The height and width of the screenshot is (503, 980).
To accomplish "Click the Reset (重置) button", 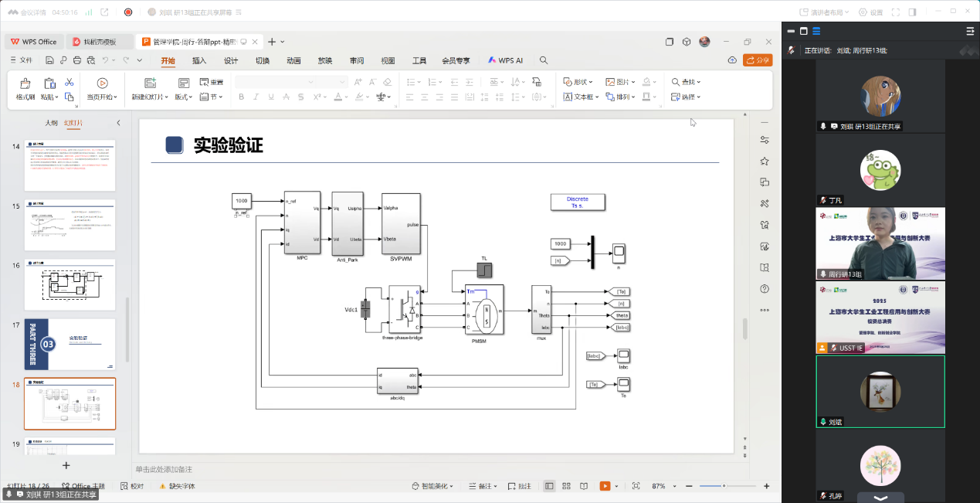I will click(x=212, y=82).
